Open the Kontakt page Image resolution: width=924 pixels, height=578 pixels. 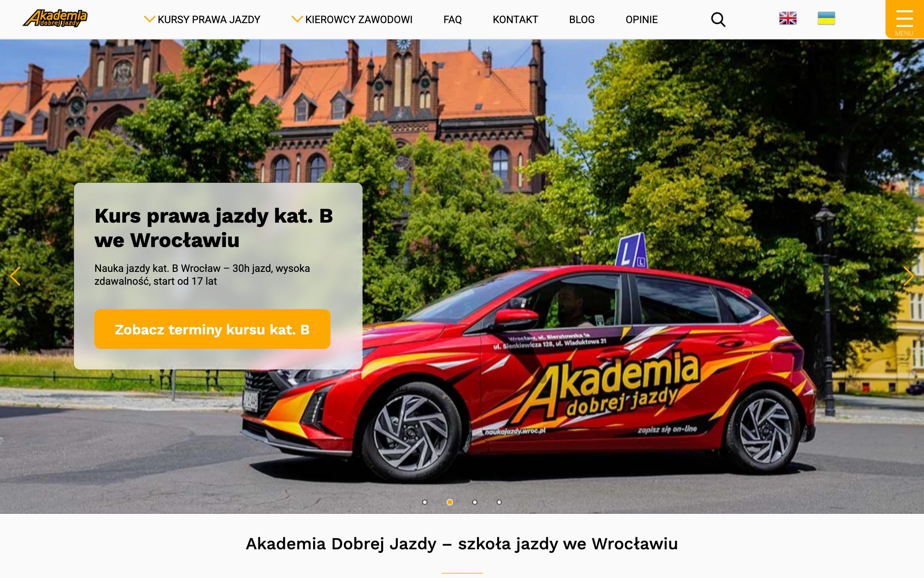click(x=515, y=19)
